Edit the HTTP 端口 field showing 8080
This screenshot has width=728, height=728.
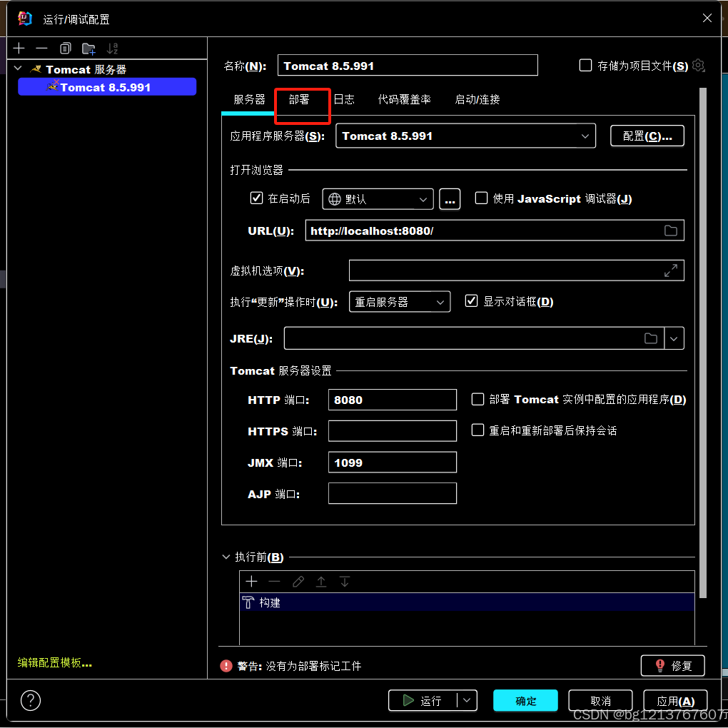pos(392,400)
